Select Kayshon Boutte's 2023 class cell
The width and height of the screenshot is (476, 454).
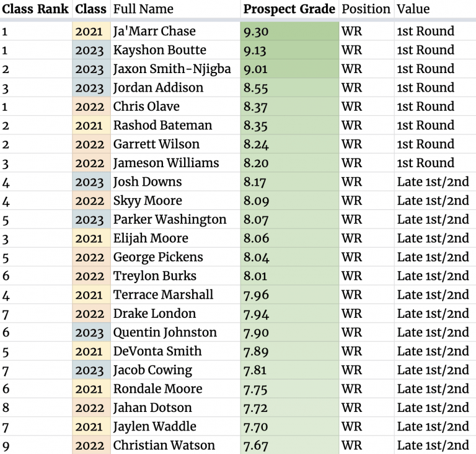tap(91, 50)
